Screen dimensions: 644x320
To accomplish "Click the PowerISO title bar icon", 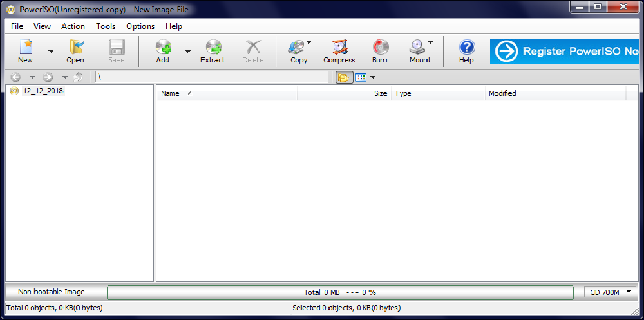I will point(12,10).
